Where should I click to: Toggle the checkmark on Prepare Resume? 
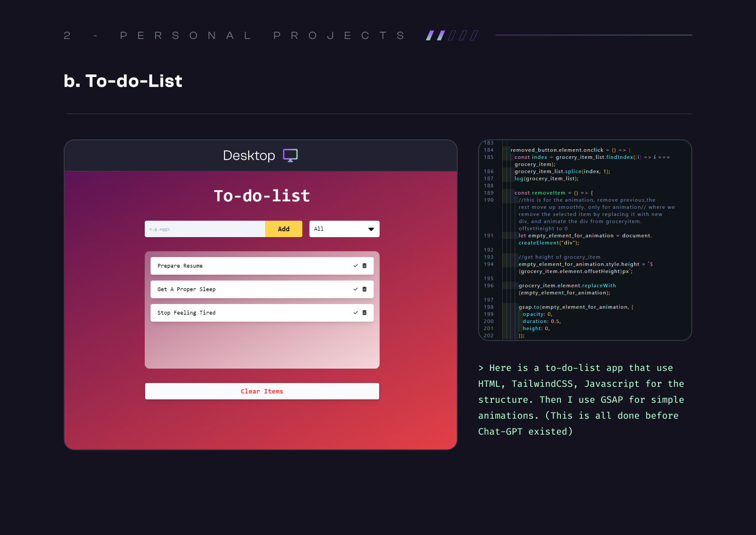(x=355, y=266)
